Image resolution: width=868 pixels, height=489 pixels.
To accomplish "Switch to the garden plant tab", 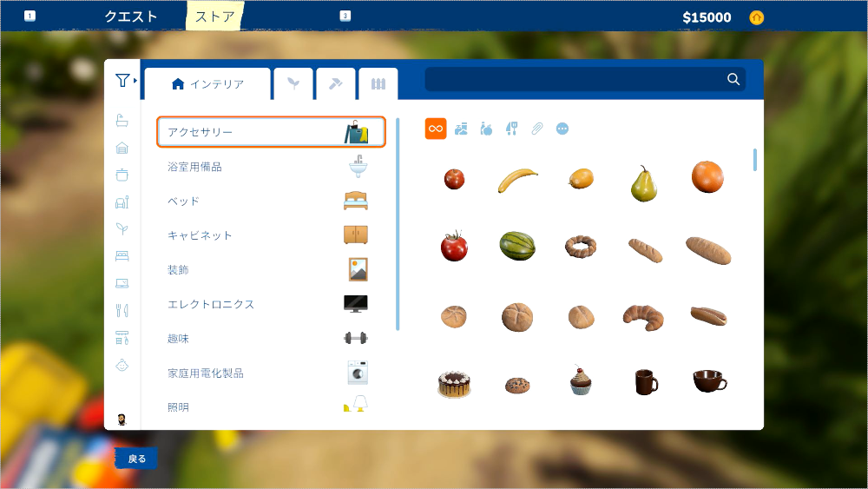I will click(x=293, y=84).
